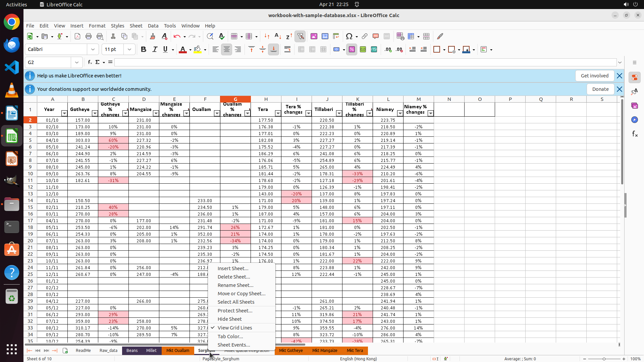The height and width of the screenshot is (362, 644).
Task: Toggle AutoFilter toolbar button
Action: tap(301, 36)
